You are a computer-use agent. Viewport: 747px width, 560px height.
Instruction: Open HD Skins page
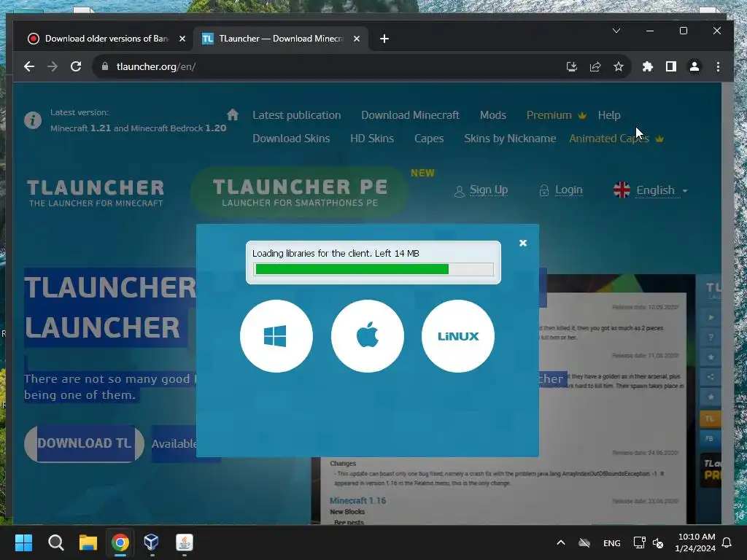[x=371, y=139]
